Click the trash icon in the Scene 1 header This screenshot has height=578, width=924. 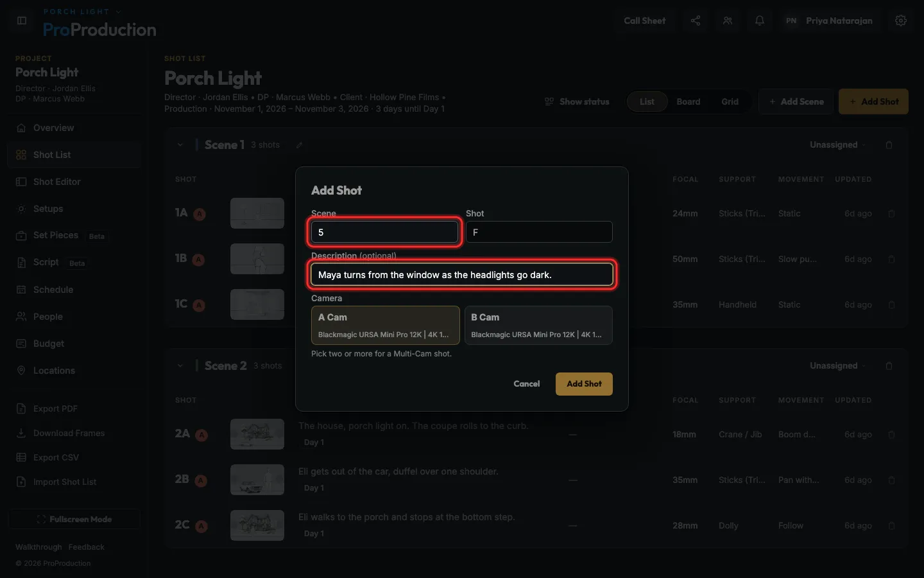(x=889, y=145)
